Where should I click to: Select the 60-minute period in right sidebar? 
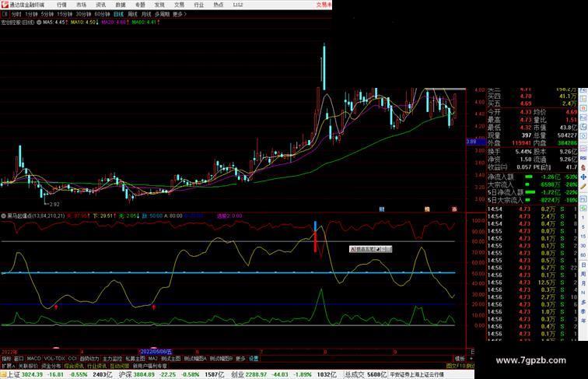click(x=583, y=255)
